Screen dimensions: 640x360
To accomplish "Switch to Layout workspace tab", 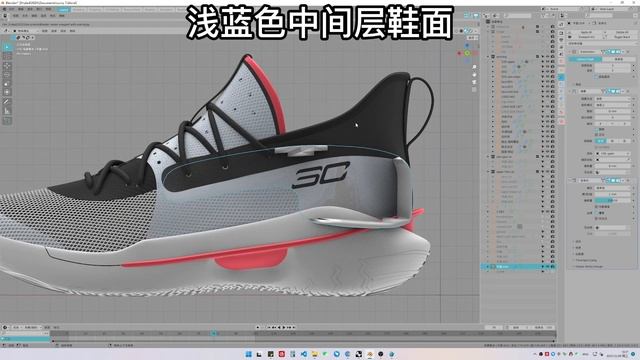I will 64,9.
